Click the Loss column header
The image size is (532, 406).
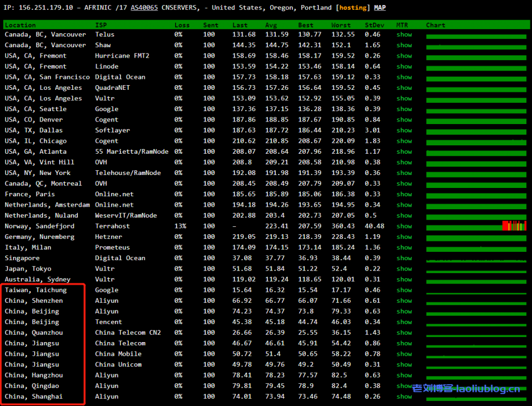tap(182, 25)
